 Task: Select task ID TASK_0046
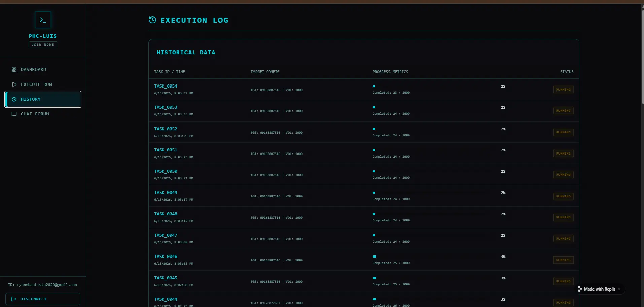pos(166,257)
